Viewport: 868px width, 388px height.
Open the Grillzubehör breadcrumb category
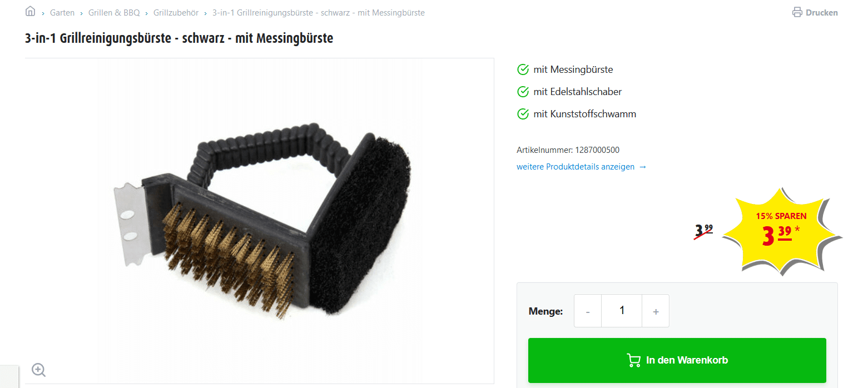(x=176, y=13)
